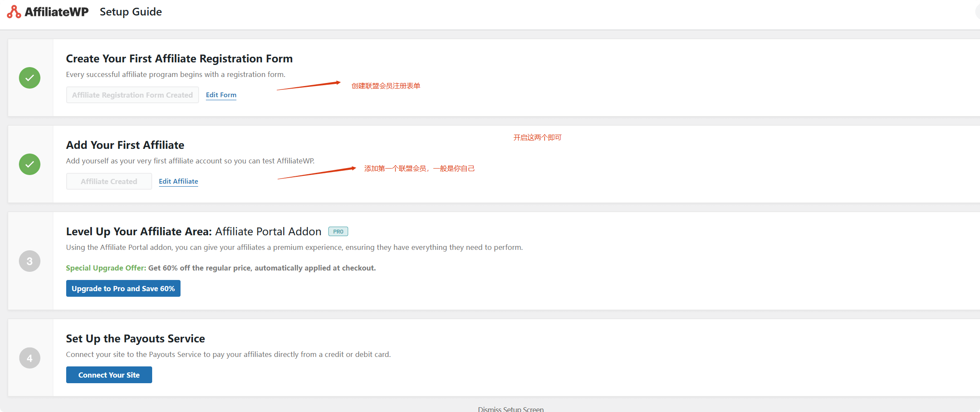
Task: Open the Edit Affiliate link
Action: click(x=178, y=181)
